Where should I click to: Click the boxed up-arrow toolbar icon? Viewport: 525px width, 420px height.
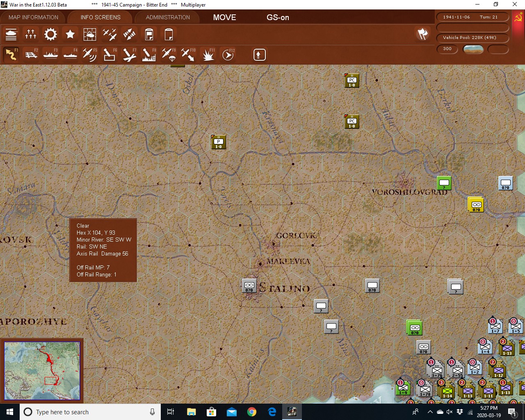tap(259, 55)
